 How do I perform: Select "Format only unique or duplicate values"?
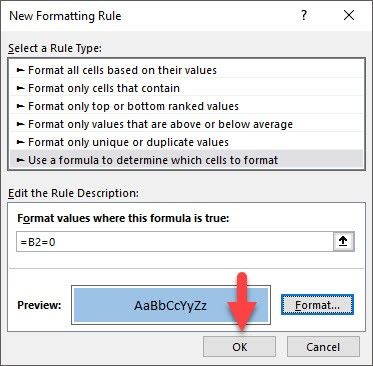pos(186,142)
